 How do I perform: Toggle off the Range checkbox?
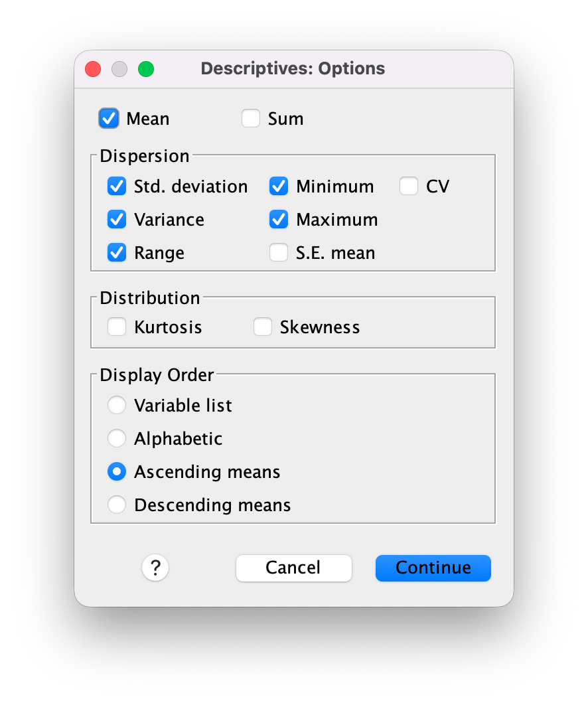117,253
